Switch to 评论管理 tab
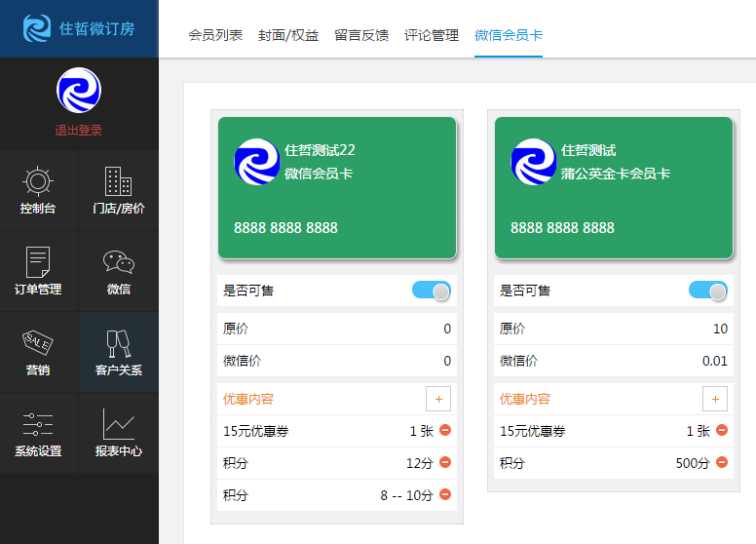This screenshot has height=544, width=756. pos(432,35)
